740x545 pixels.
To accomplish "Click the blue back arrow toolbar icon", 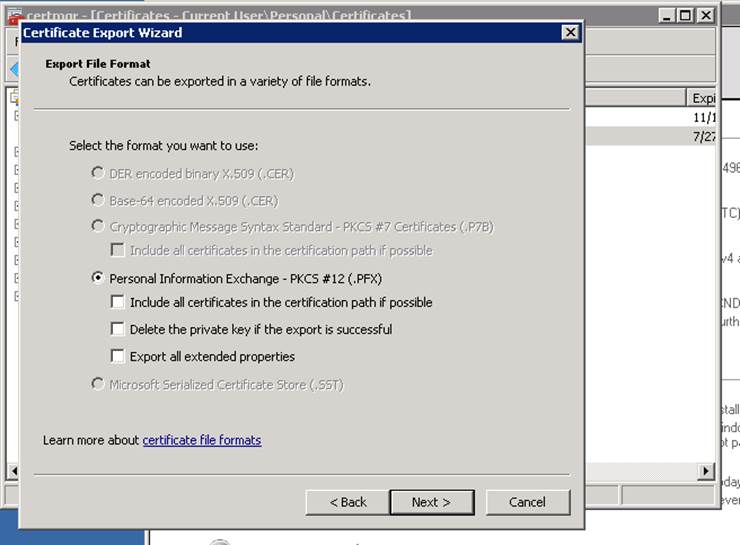I will click(x=13, y=69).
